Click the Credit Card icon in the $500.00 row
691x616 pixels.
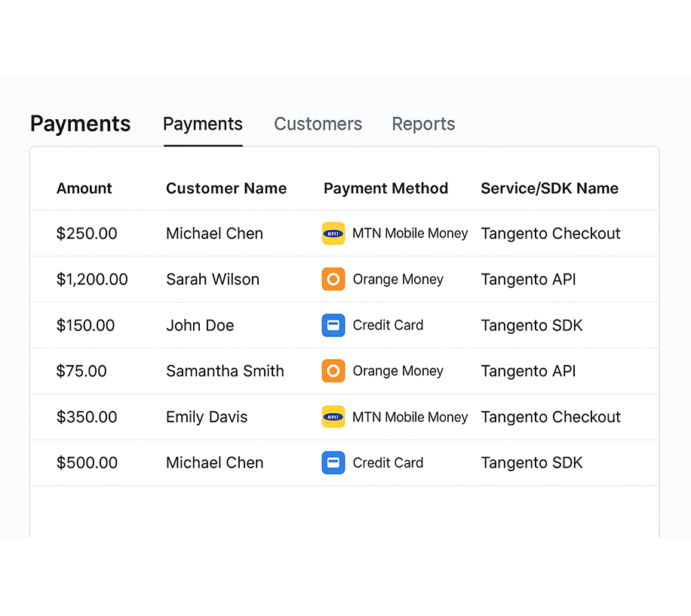333,463
